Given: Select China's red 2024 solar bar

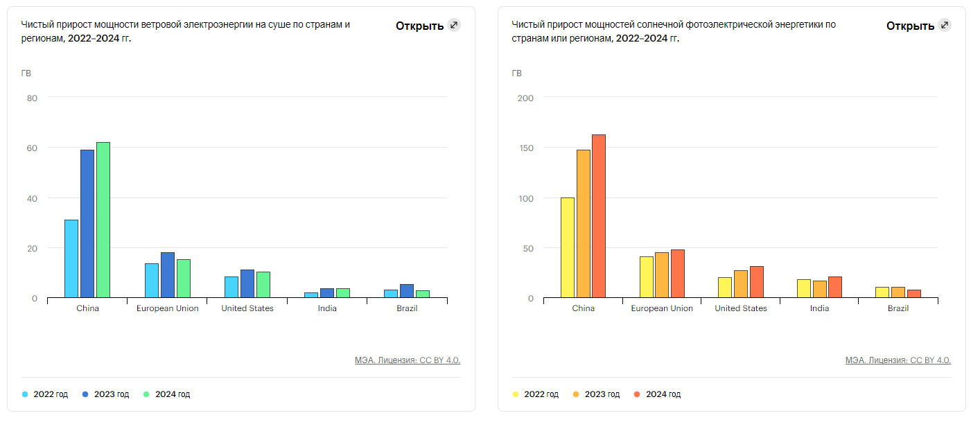Looking at the screenshot, I should click(599, 216).
